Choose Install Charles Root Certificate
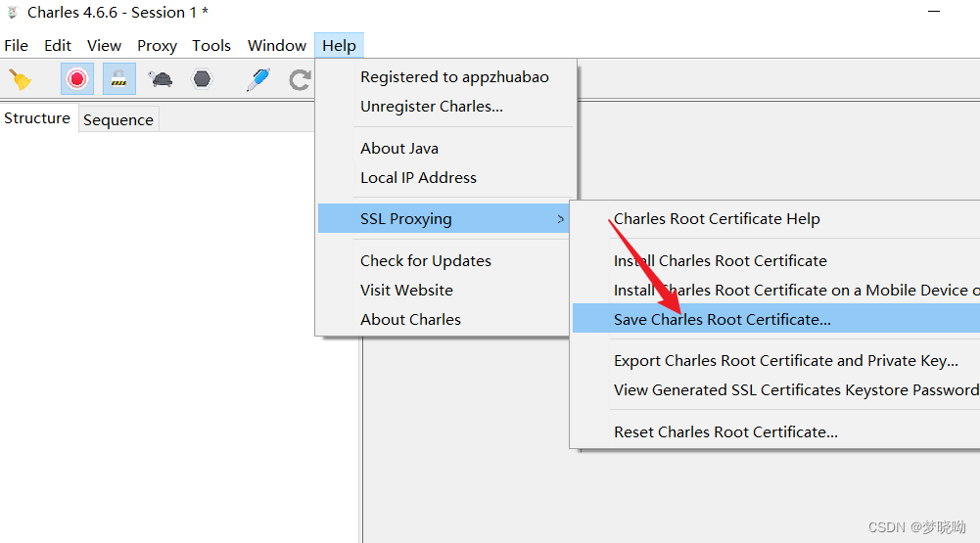The image size is (980, 543). tap(776, 260)
